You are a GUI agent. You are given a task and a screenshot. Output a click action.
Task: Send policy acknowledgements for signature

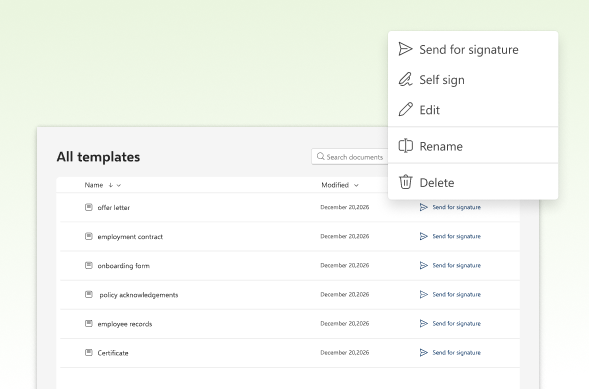(456, 294)
